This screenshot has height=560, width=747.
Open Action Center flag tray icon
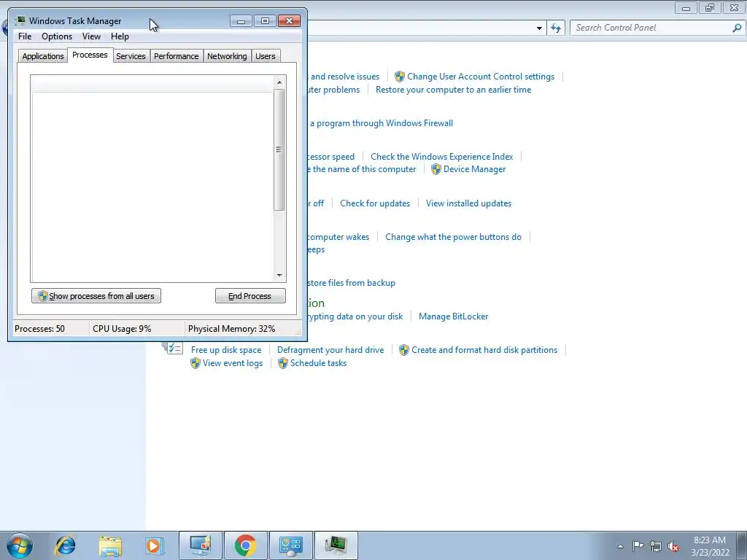coord(638,546)
